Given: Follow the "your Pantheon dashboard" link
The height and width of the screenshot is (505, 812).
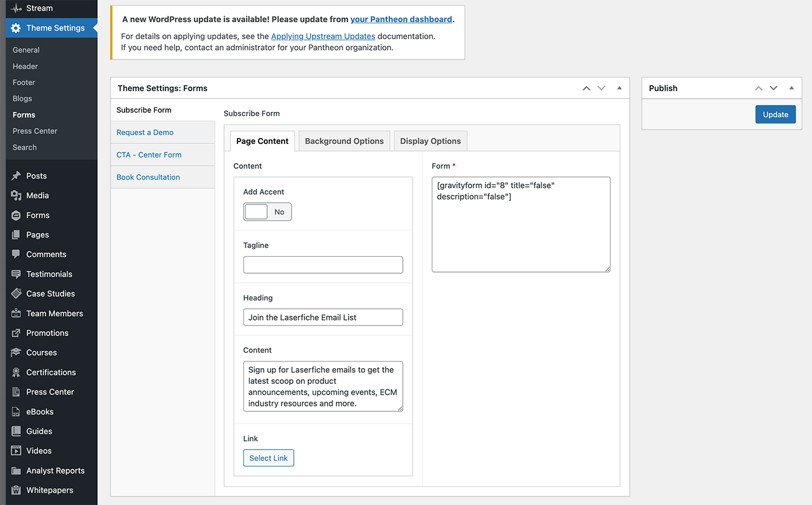Looking at the screenshot, I should point(400,19).
